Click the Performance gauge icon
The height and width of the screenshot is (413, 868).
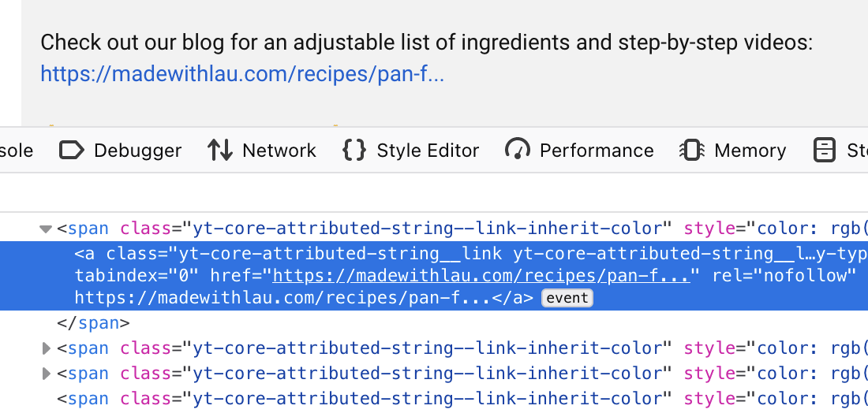[x=518, y=150]
